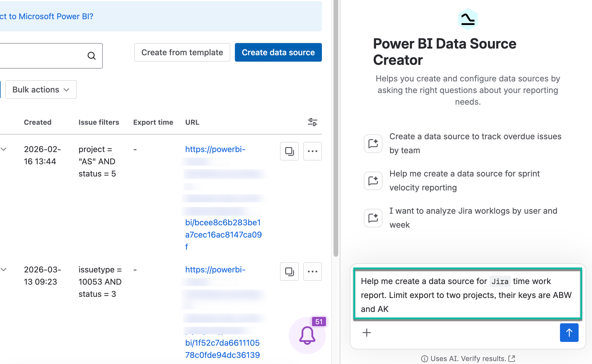Screen dimensions: 592x364
Task: Open more actions for 2026-02-16 data source
Action: click(313, 151)
